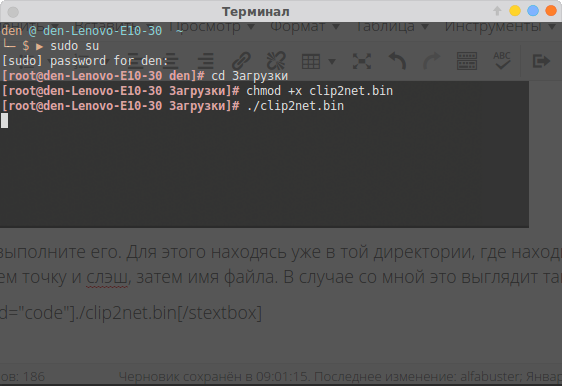Click the blue maximize button of Терминал
562x386 pixels.
[x=533, y=11]
